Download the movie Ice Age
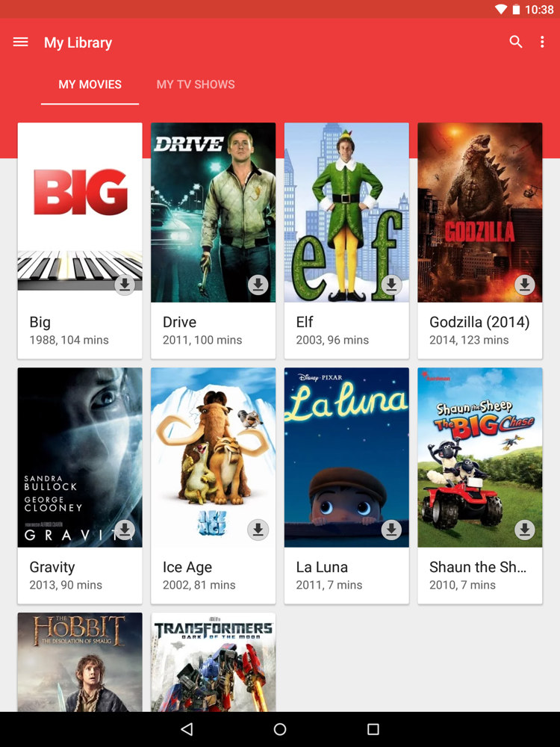This screenshot has width=560, height=747. 258,530
